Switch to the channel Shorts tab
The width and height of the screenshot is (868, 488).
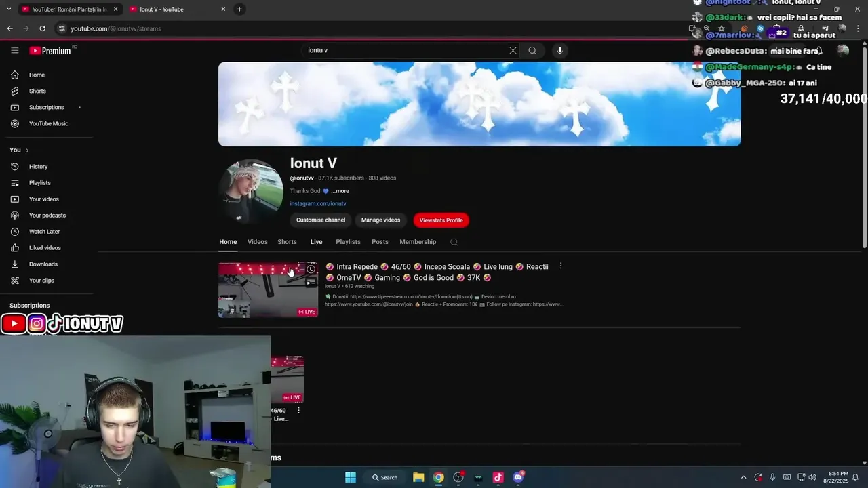tap(287, 242)
